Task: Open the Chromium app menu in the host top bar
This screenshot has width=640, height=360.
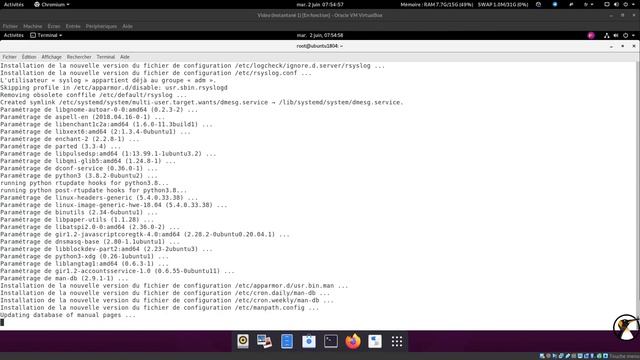Action: click(x=52, y=4)
